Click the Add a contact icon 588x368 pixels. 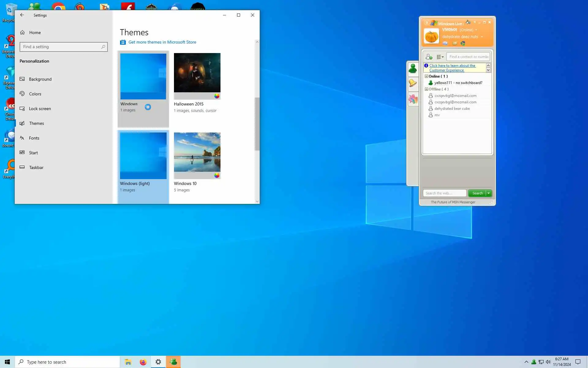tap(429, 57)
